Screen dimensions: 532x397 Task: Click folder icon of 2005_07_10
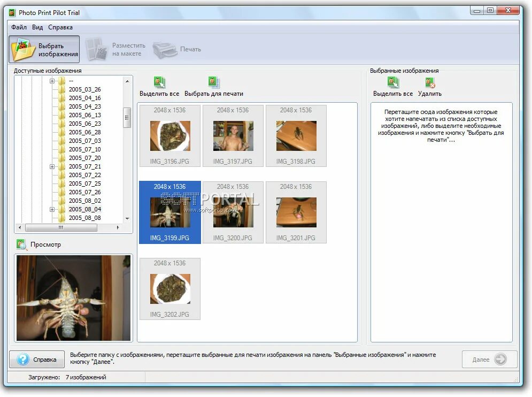(61, 149)
